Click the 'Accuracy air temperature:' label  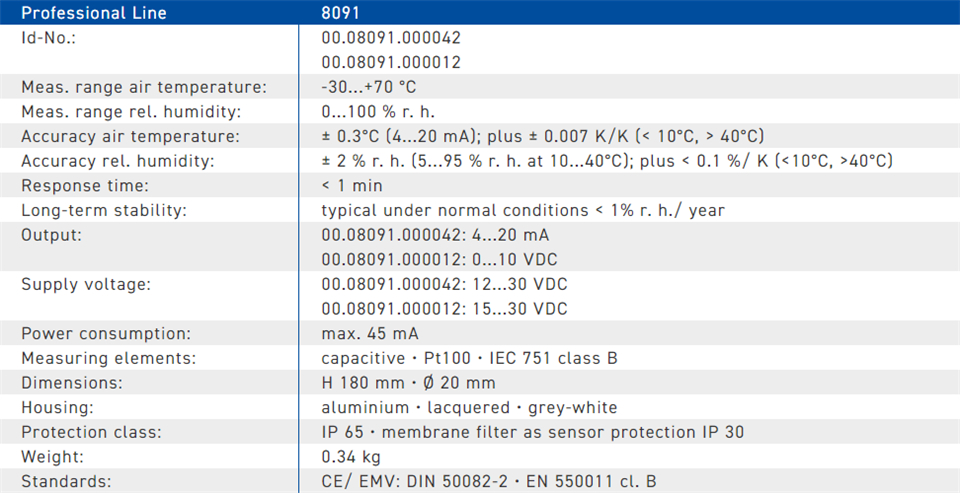pos(131,136)
